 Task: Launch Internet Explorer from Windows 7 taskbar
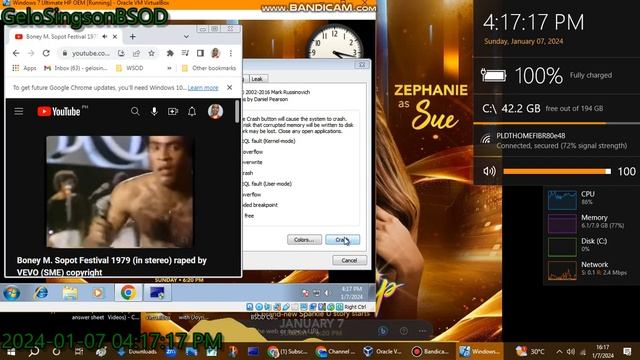41,293
